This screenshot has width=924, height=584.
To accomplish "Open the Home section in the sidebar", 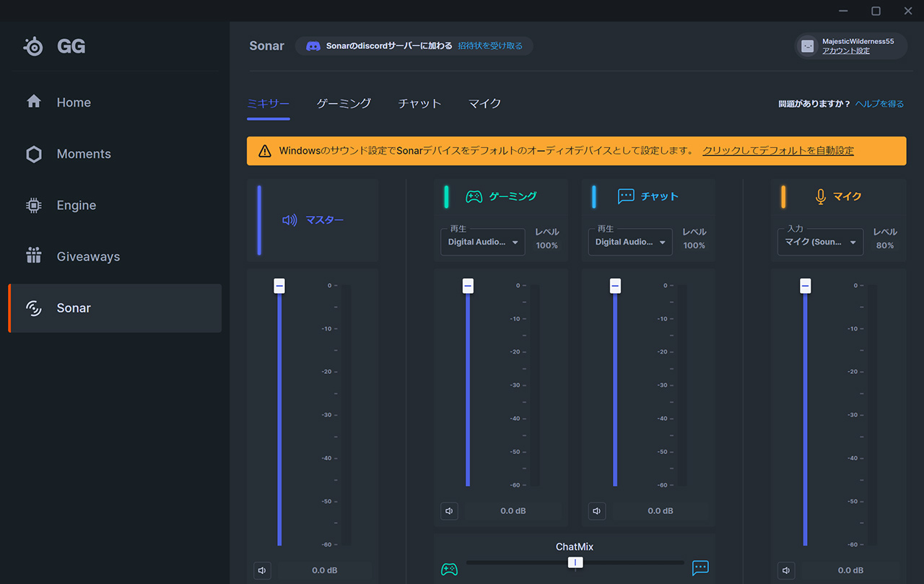I will click(x=74, y=103).
